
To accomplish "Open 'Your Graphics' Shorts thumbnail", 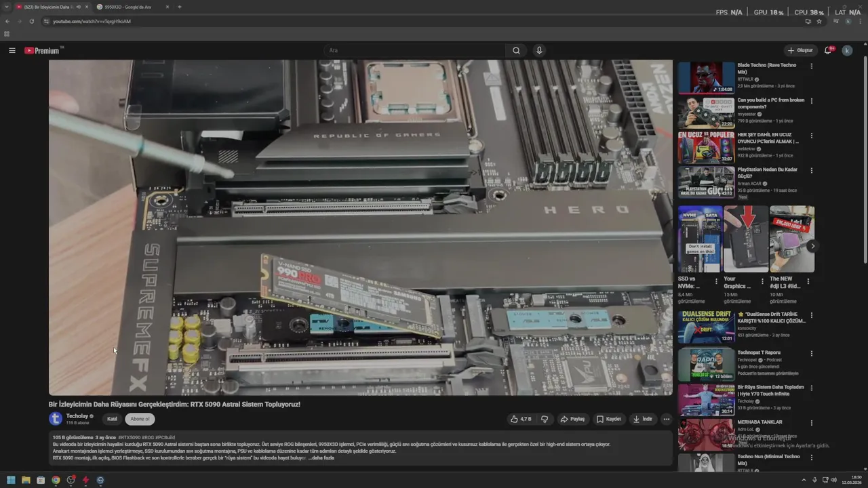I will pos(746,239).
